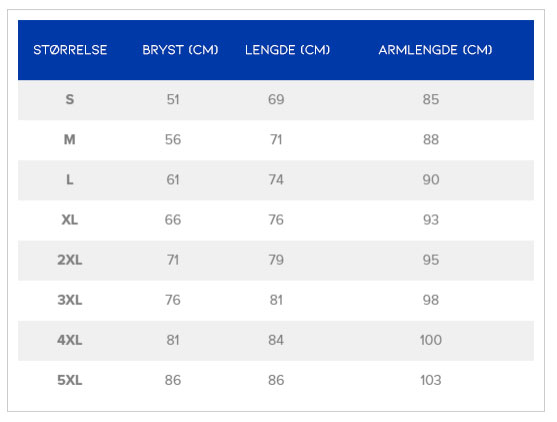Select the 5XL size label
The image size is (557, 422).
tap(70, 380)
